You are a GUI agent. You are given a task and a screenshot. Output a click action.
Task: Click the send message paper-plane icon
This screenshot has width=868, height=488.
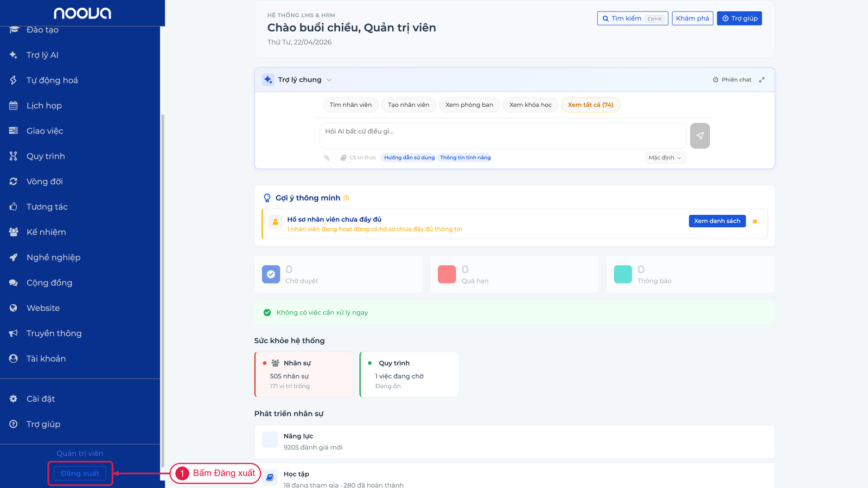700,136
